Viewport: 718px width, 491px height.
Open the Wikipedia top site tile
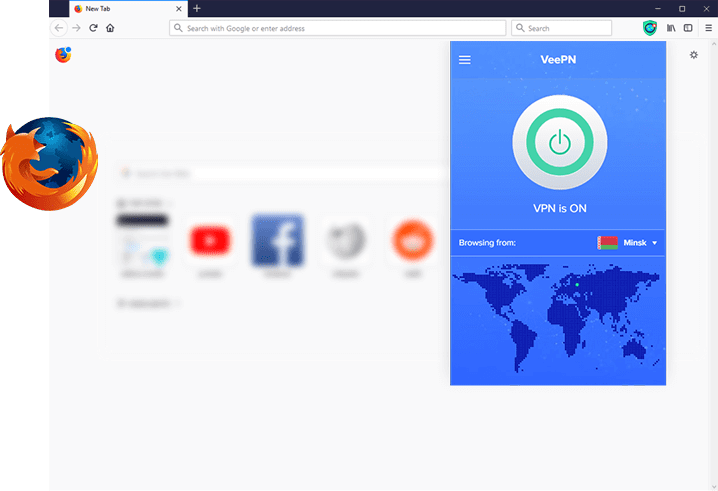click(345, 241)
